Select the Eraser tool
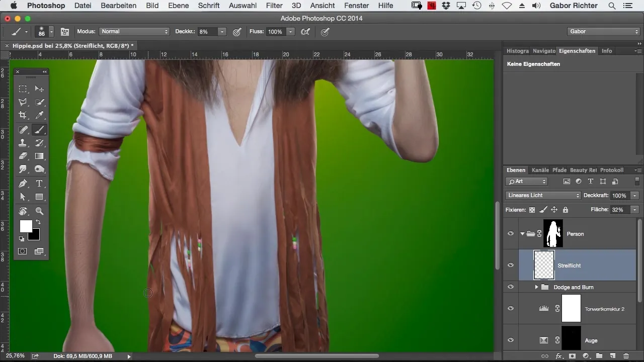 (23, 156)
